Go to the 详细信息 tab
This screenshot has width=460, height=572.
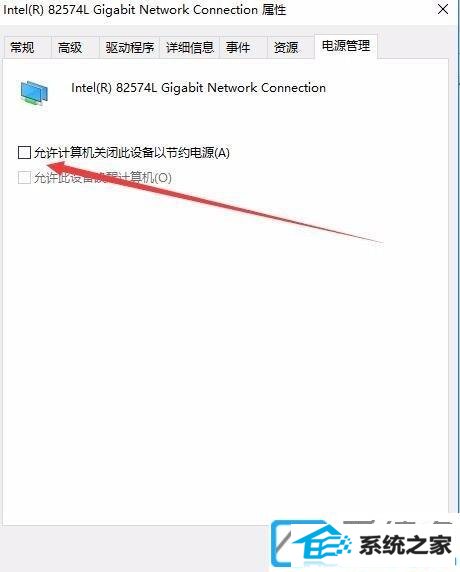(x=189, y=47)
